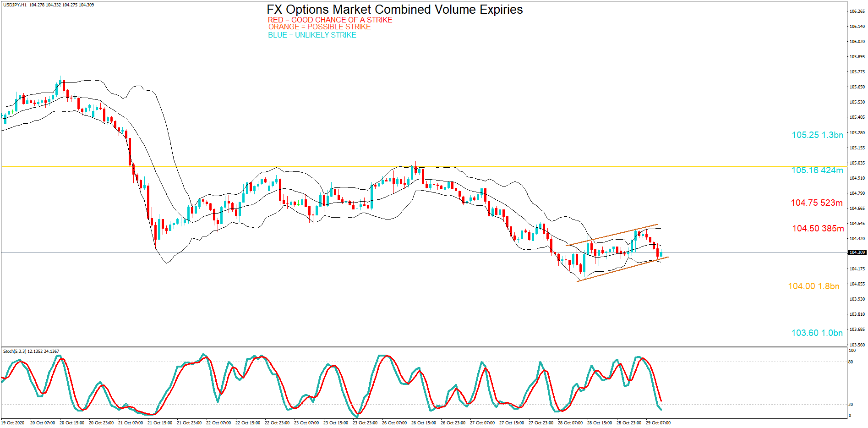The width and height of the screenshot is (868, 428).
Task: Click the 105.16 424m strike label
Action: [817, 170]
